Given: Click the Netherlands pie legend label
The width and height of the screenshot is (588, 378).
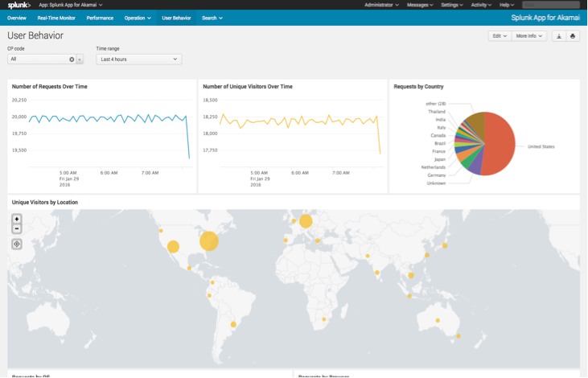Looking at the screenshot, I should 433,167.
